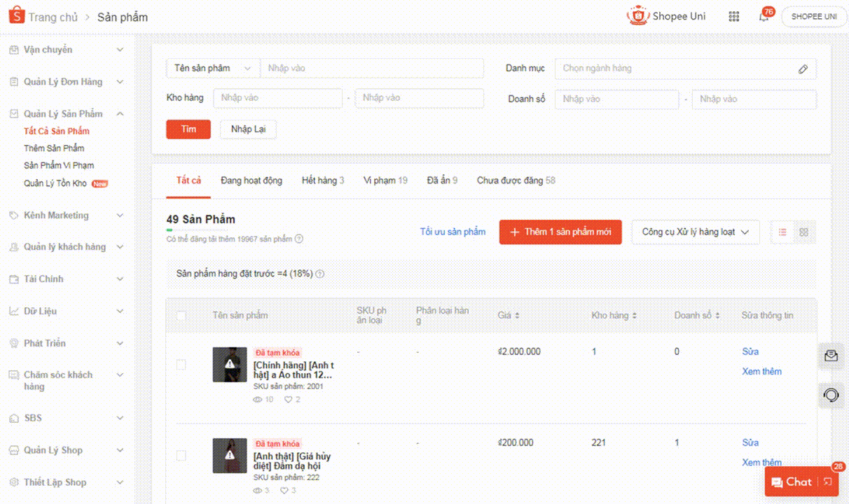Expand the Công cụ Xử lý hàng loạt dropdown

tap(695, 231)
